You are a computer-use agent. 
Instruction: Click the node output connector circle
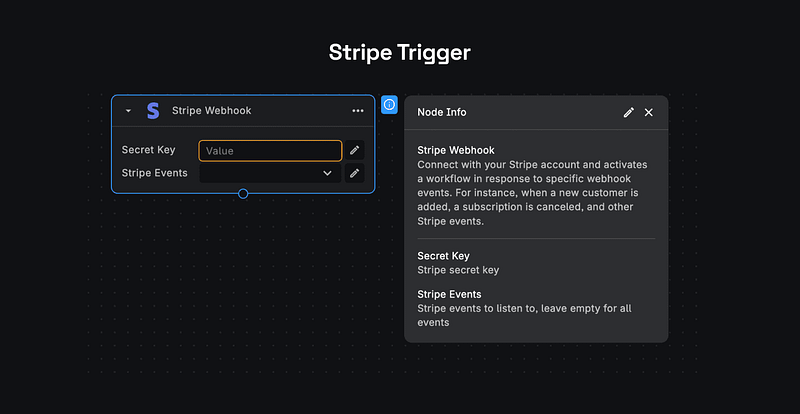click(243, 193)
